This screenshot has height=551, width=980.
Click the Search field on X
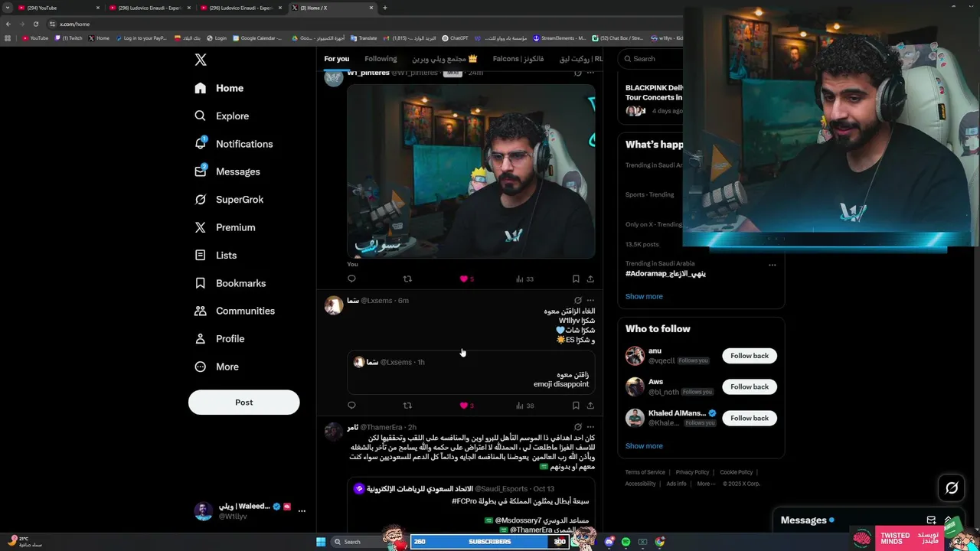point(651,58)
